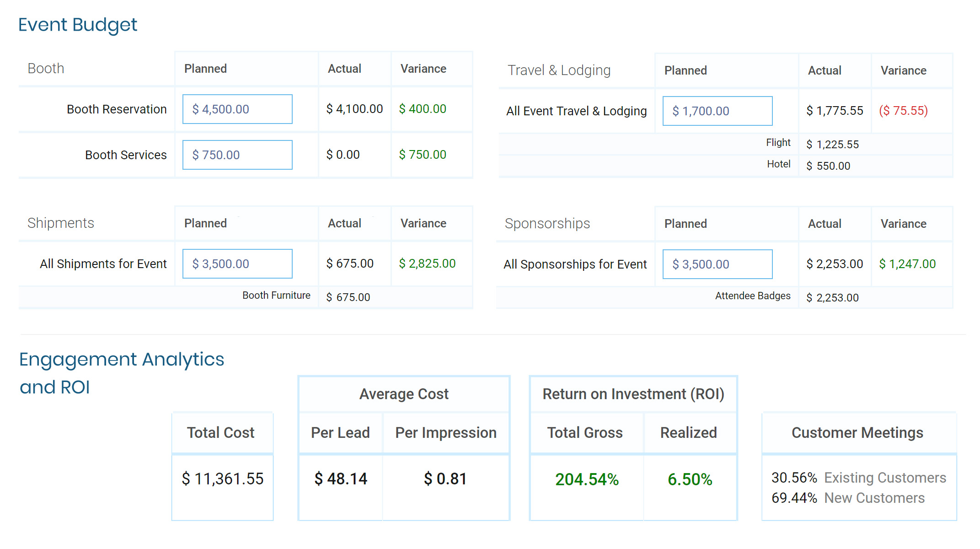
Task: Click the Flight expense line item
Action: pyautogui.click(x=778, y=143)
